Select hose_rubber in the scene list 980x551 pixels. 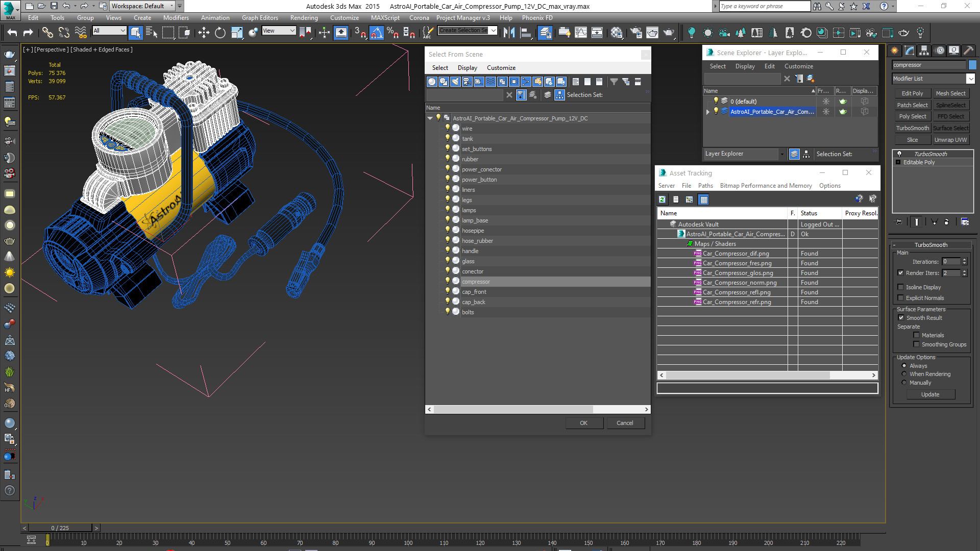477,241
